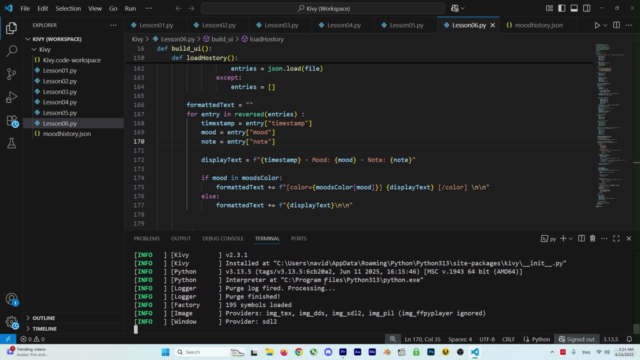Switch to the DEBUG CONSOLE tab
The image size is (640, 360).
[x=222, y=238]
